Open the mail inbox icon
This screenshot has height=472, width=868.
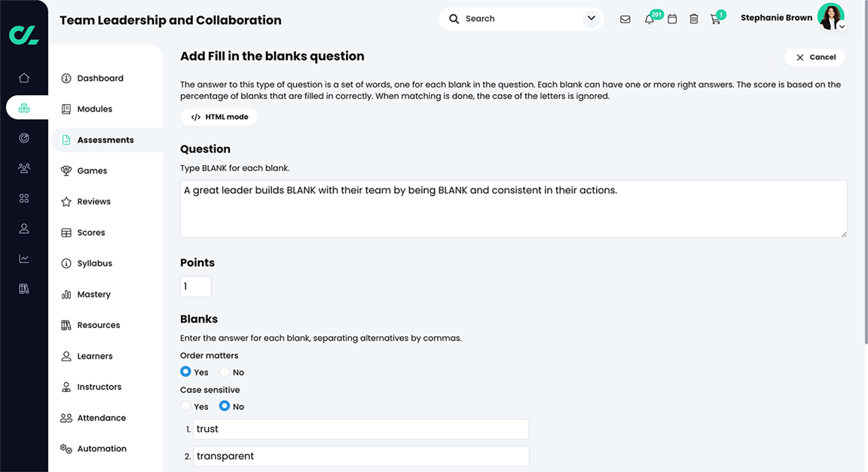click(625, 20)
